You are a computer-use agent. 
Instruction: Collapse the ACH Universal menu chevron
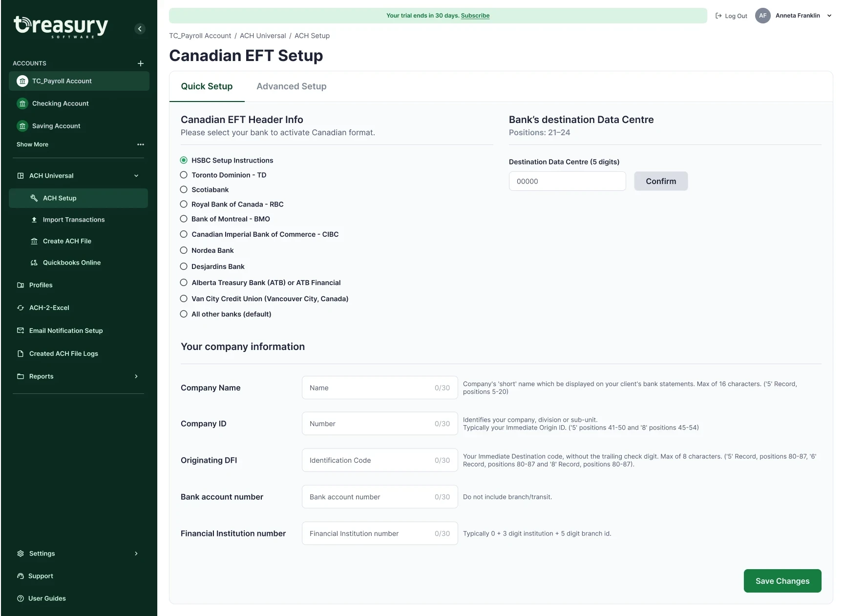pyautogui.click(x=136, y=176)
